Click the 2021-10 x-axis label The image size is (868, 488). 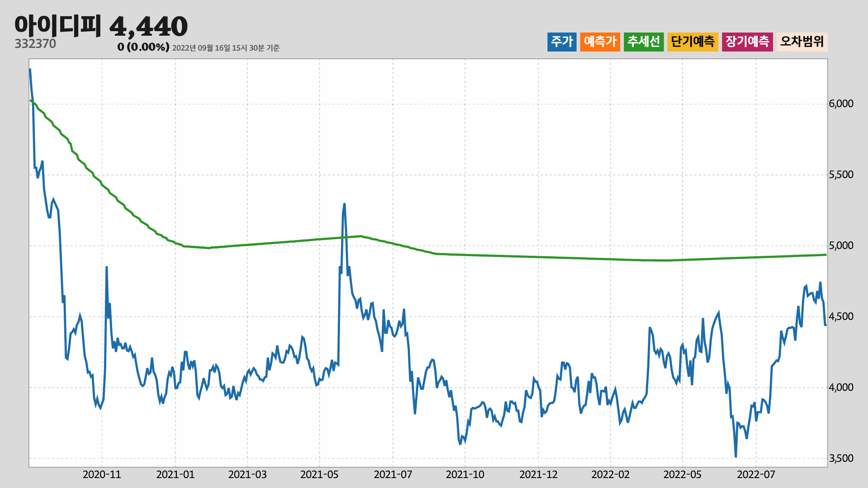(x=465, y=475)
